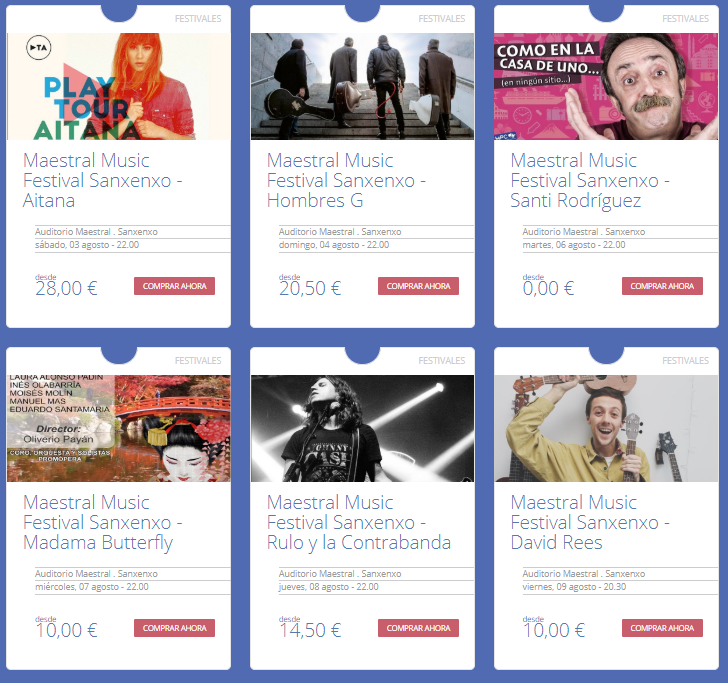The width and height of the screenshot is (728, 683).
Task: Open the Festival Sanxenxo - Madama Butterfly title
Action: tap(103, 522)
